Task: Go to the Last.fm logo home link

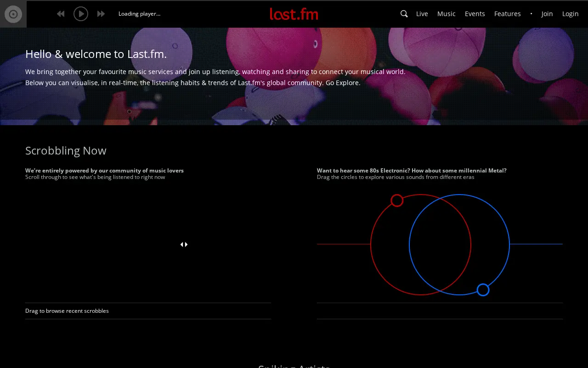Action: click(294, 14)
